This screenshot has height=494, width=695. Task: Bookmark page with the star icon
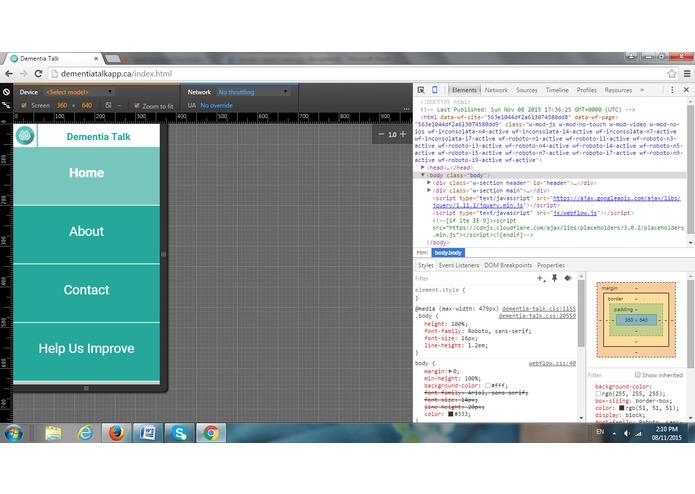[672, 74]
